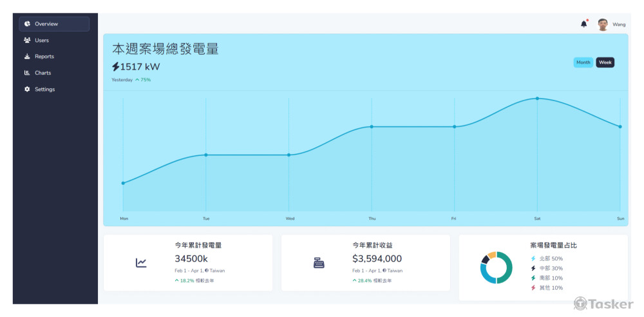Click the Users people icon
This screenshot has height=317, width=644.
pyautogui.click(x=27, y=41)
